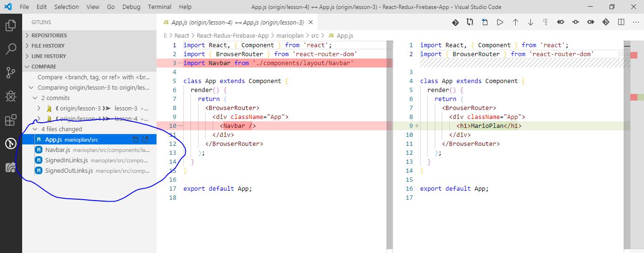Open the Search view in activity bar

pyautogui.click(x=10, y=49)
